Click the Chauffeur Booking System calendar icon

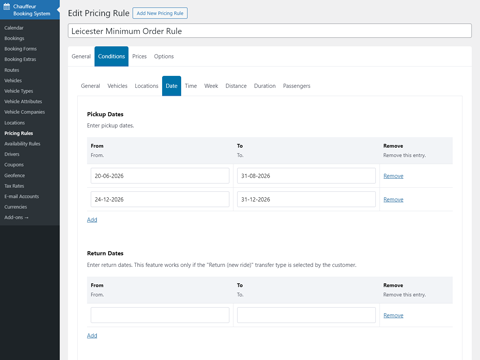(x=6, y=6)
